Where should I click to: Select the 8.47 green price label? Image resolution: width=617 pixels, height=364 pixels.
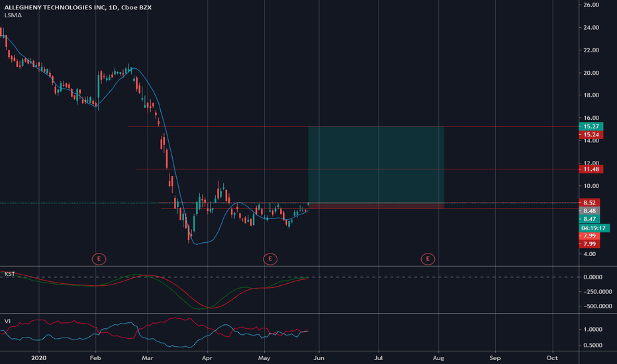point(589,219)
